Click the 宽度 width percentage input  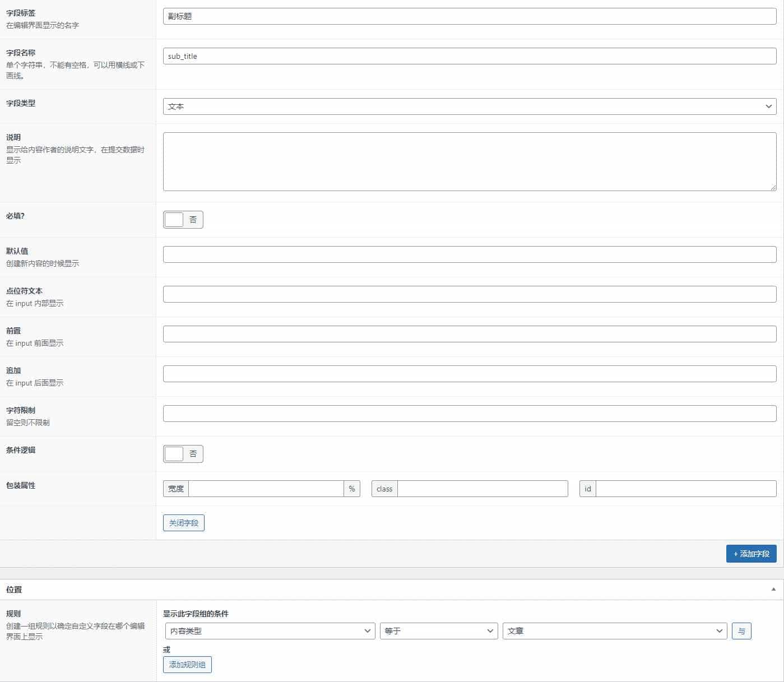[266, 489]
